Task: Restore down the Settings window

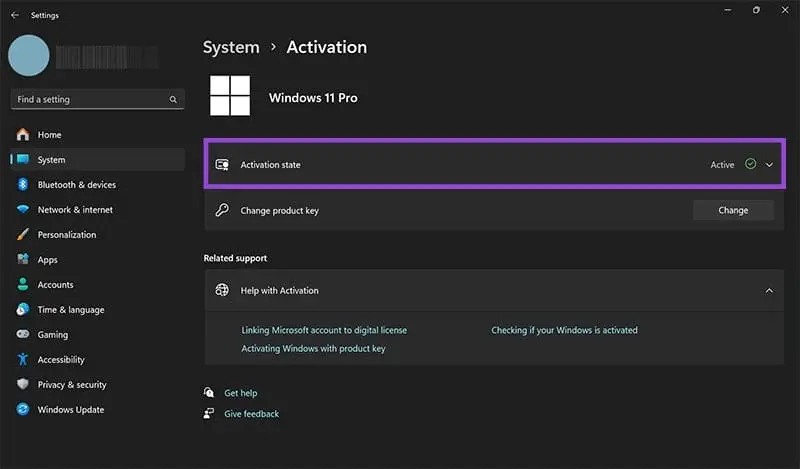Action: pos(756,10)
